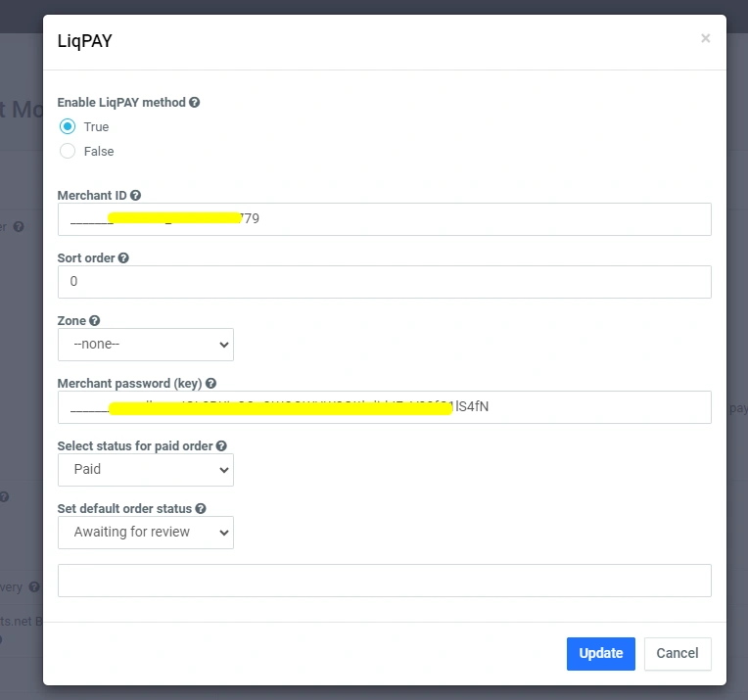
Task: Expand the Awaiting for review dropdown
Action: [x=145, y=533]
